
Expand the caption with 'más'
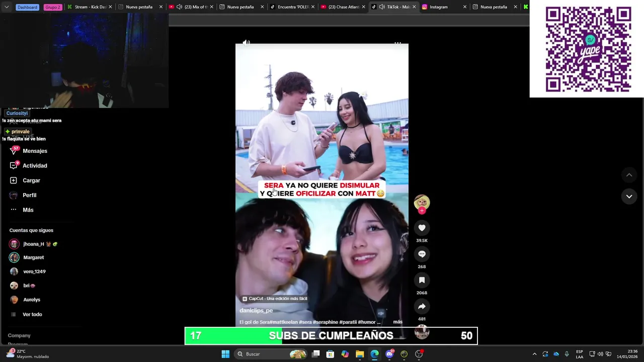[397, 322]
